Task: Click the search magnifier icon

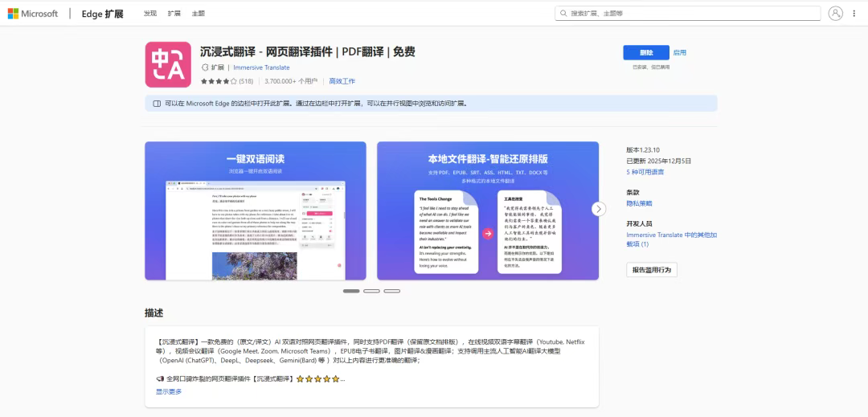Action: [x=563, y=13]
